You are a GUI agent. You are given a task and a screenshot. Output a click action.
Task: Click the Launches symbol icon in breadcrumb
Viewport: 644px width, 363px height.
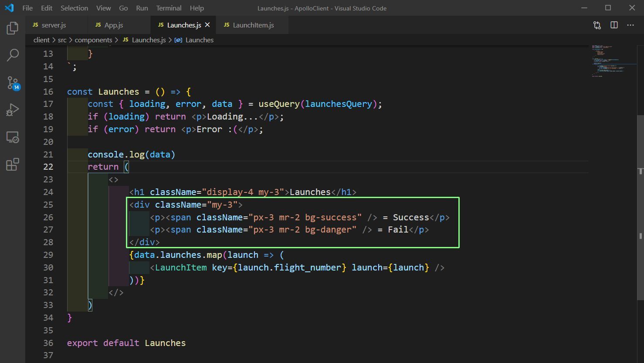178,40
